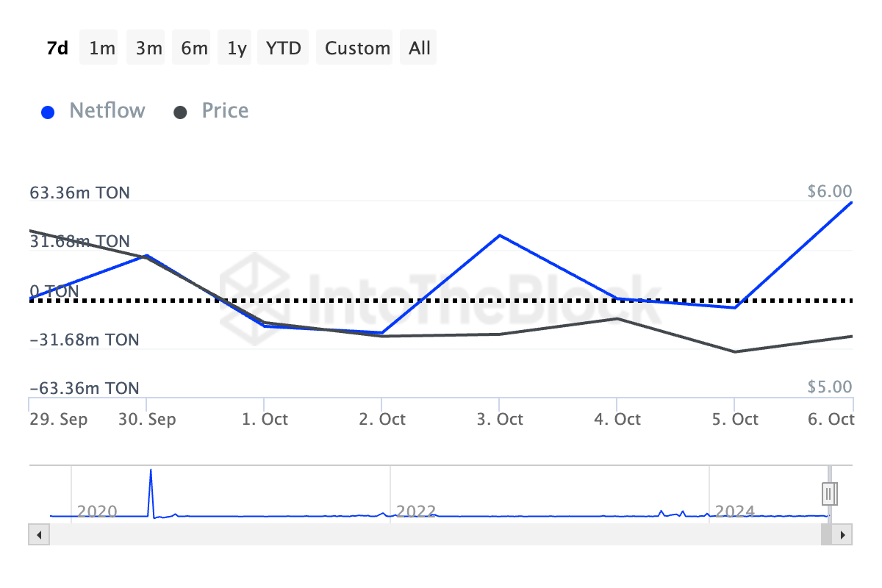Grab the navigator range handle
The width and height of the screenshot is (882, 588).
829,492
